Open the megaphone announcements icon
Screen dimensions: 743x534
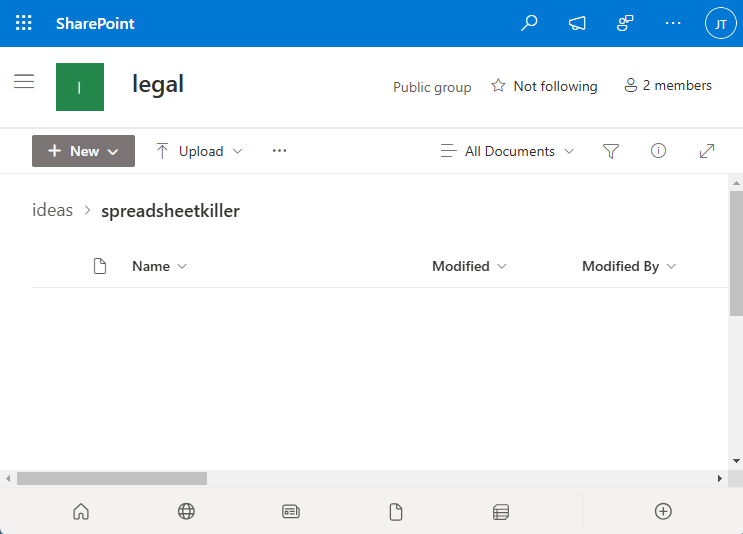[x=577, y=23]
